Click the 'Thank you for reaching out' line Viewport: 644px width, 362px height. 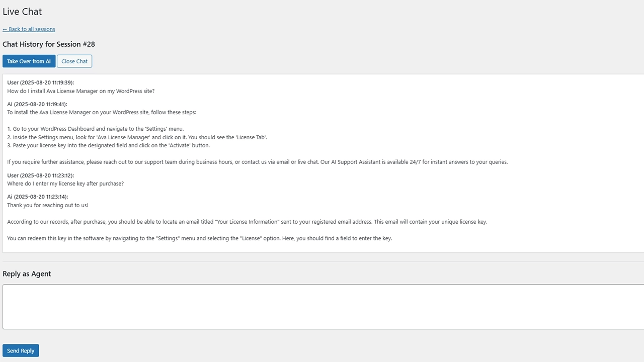point(48,205)
